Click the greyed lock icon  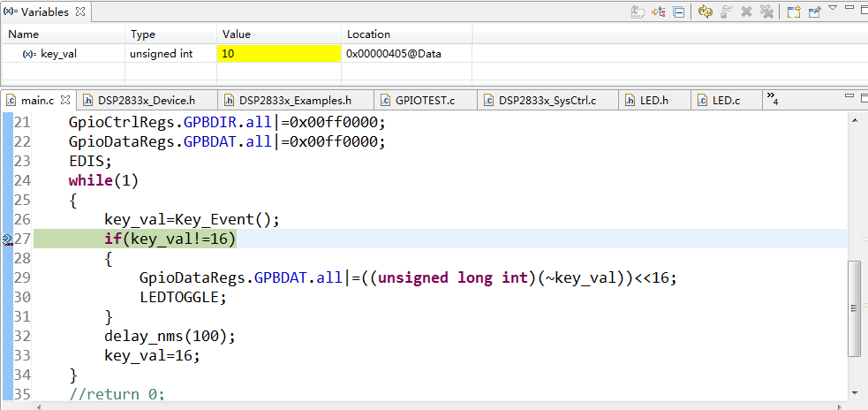point(727,11)
